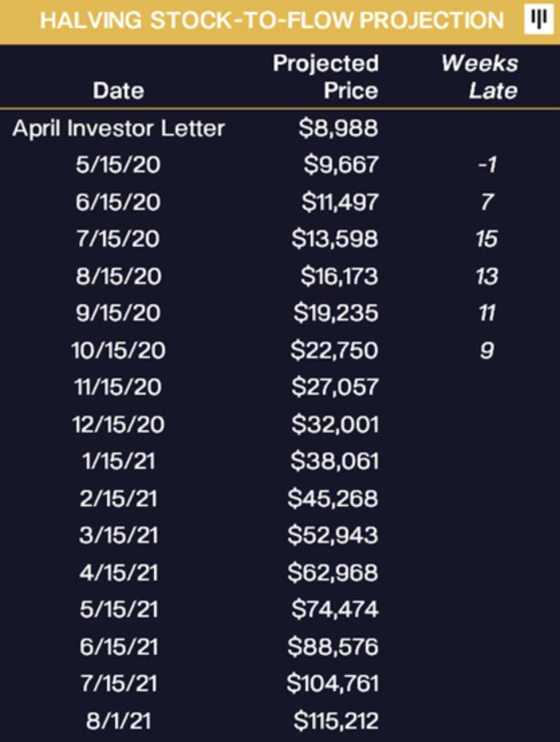Click the $104,761 projected price
This screenshot has width=560, height=742.
click(332, 683)
